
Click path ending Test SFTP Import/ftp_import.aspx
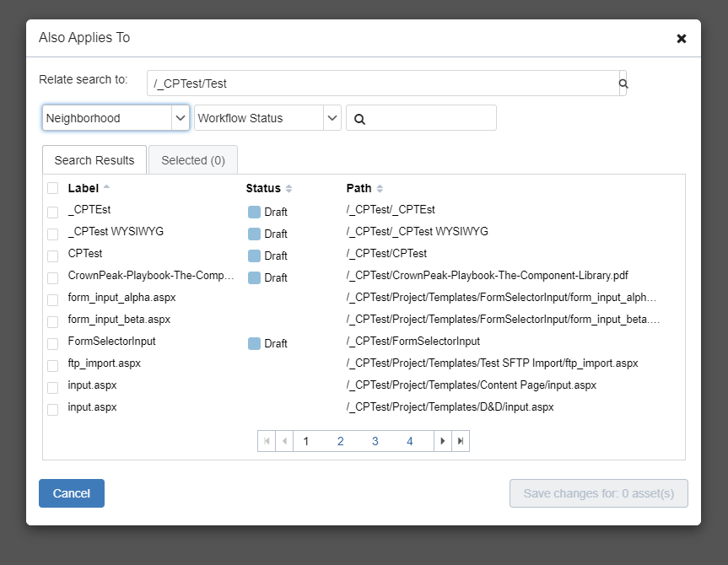click(x=492, y=363)
